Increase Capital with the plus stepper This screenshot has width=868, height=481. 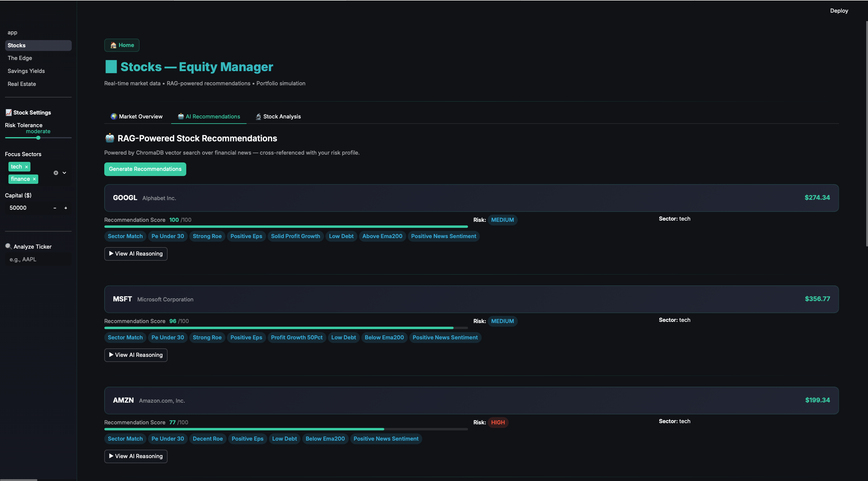[66, 208]
